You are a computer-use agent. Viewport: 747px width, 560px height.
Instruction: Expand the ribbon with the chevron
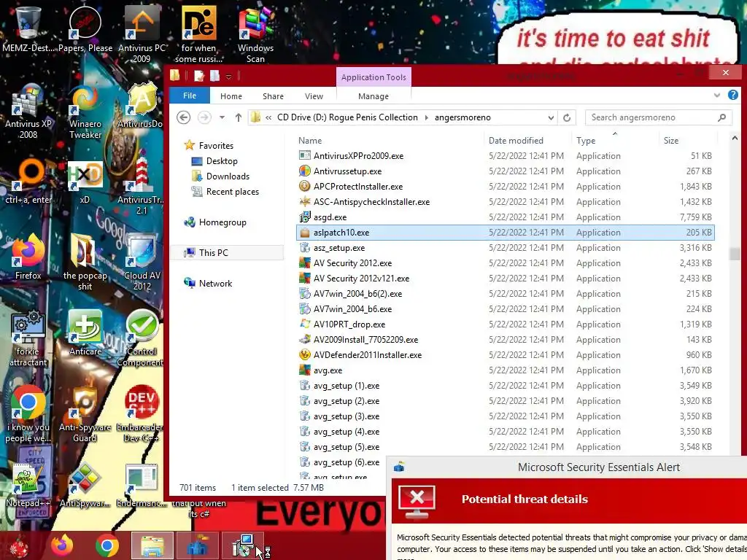click(x=717, y=96)
